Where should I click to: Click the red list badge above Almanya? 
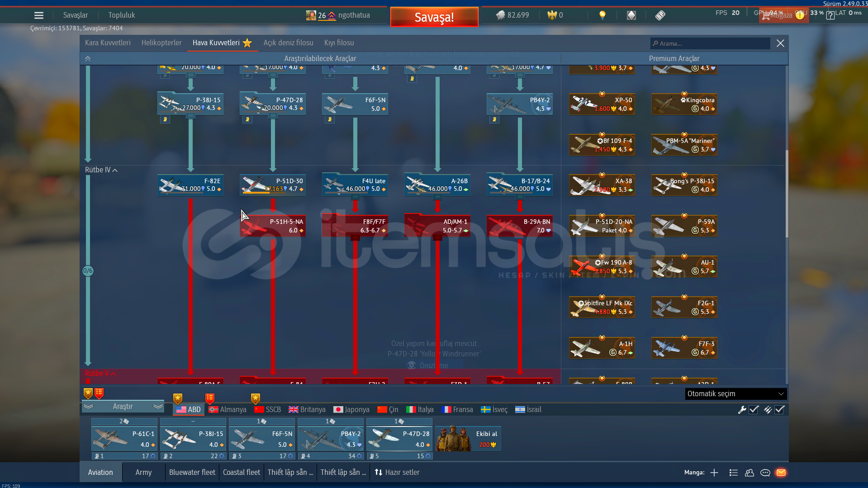[210, 398]
